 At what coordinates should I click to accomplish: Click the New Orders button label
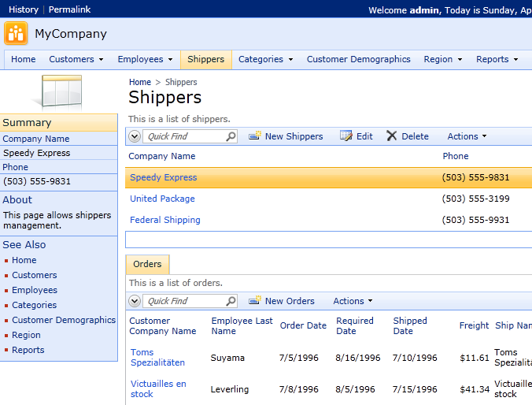click(290, 301)
